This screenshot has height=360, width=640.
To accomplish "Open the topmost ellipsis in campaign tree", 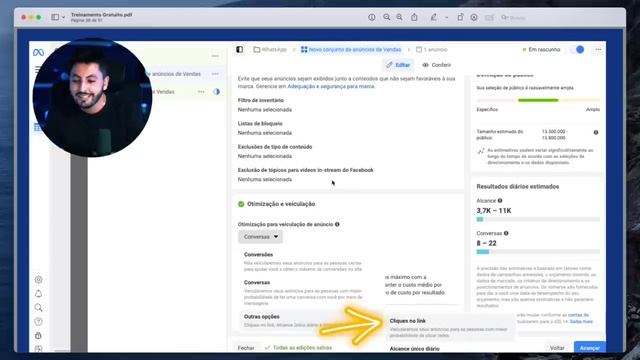I will [215, 56].
